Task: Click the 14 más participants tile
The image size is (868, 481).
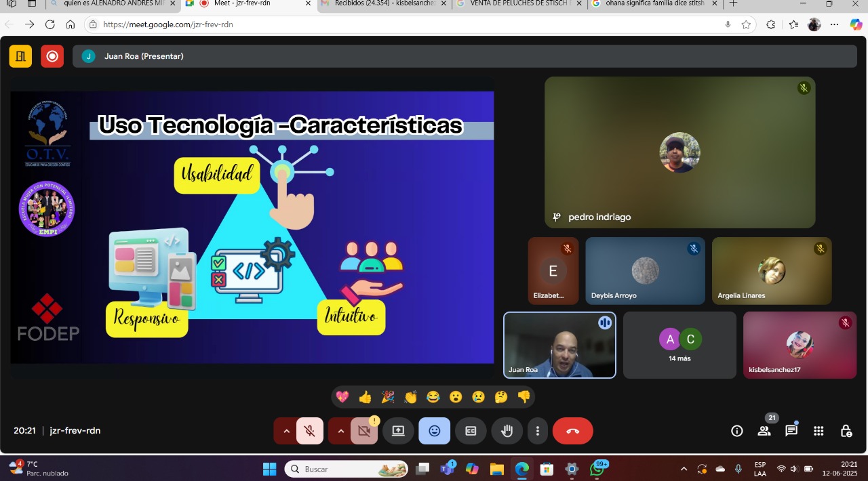Action: 679,345
